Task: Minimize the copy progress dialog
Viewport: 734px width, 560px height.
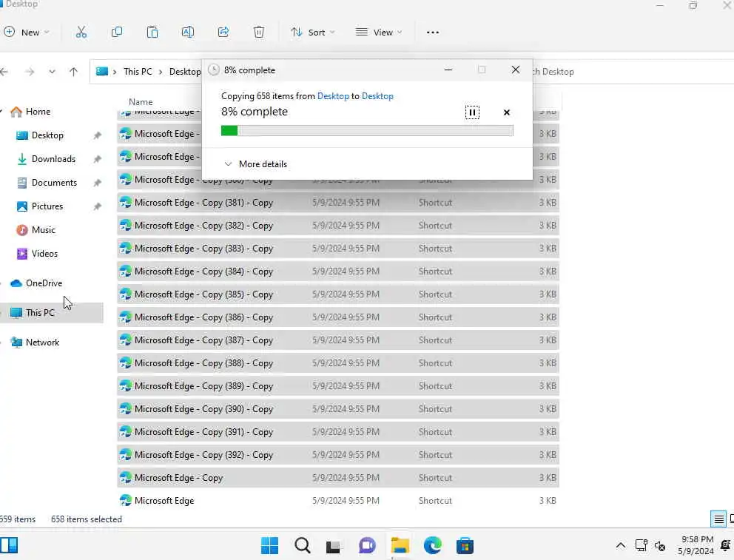Action: (448, 70)
